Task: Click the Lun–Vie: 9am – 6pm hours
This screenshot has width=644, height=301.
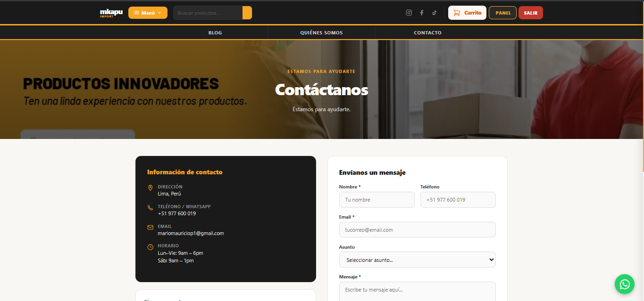Action: pos(181,253)
